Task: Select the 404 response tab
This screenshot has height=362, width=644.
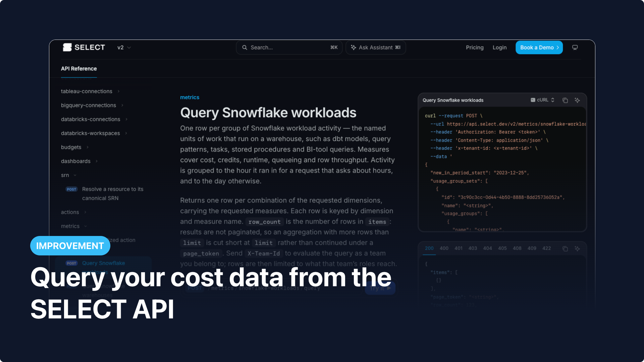Action: click(x=487, y=248)
